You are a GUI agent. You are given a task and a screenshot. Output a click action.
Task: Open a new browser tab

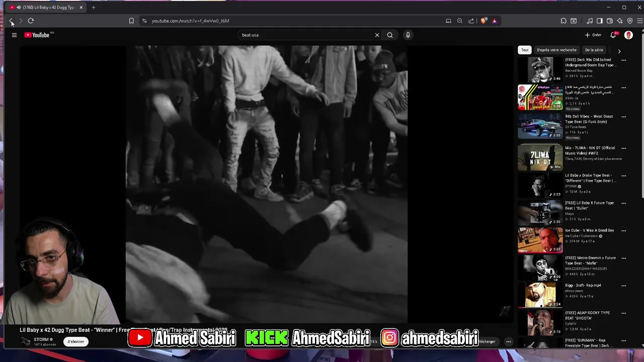[x=93, y=8]
